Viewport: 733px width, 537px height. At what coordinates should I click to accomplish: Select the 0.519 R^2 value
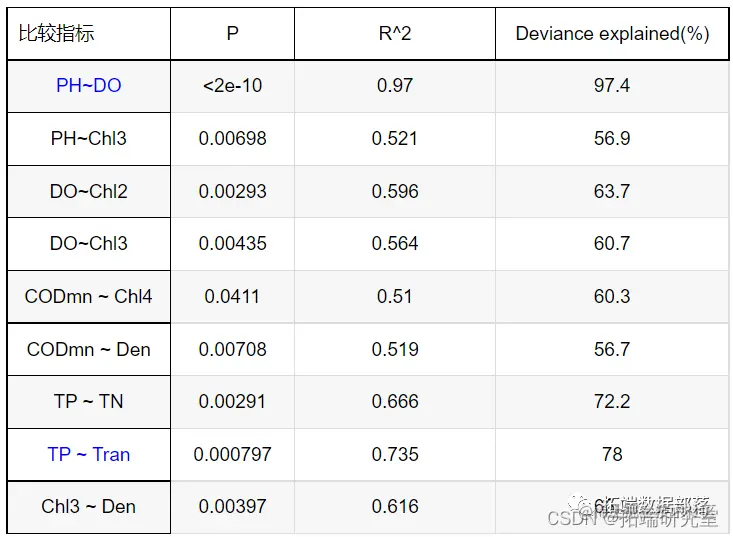[x=395, y=349]
